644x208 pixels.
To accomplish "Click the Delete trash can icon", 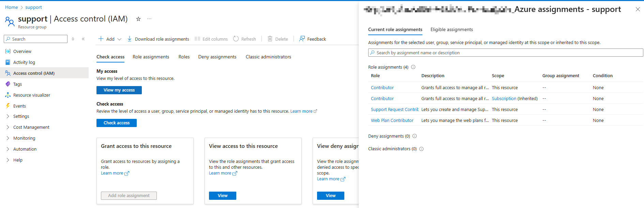I will coord(270,39).
